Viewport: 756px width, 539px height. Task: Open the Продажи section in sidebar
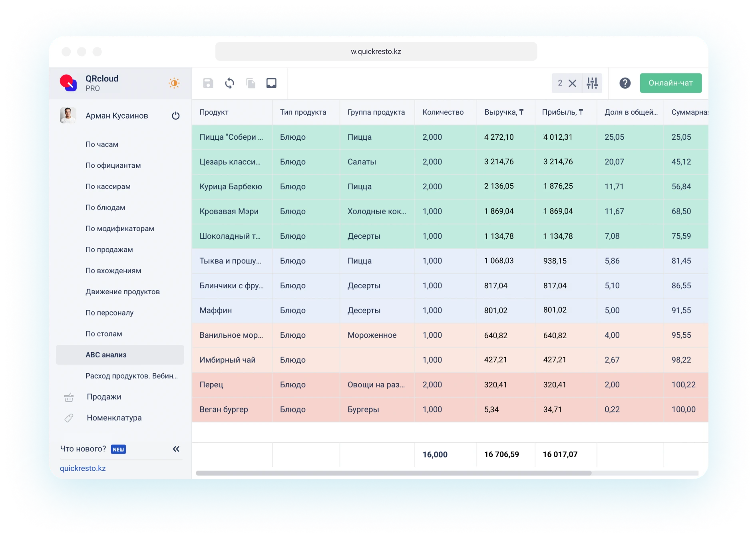(104, 397)
